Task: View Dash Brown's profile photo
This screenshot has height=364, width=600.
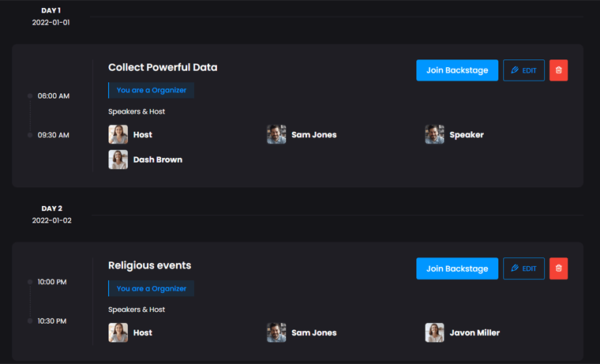Action: 118,159
